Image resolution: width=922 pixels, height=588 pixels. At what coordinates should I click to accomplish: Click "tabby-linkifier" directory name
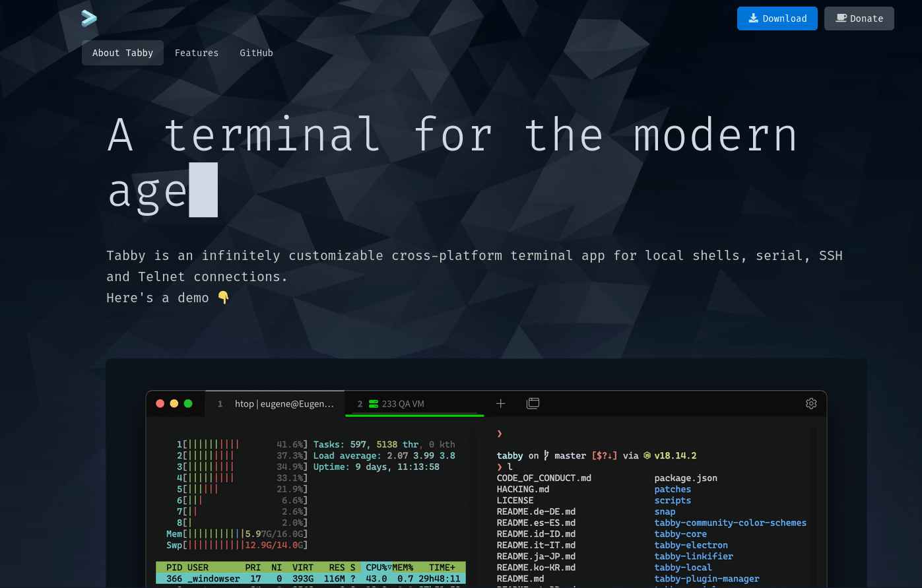[694, 556]
